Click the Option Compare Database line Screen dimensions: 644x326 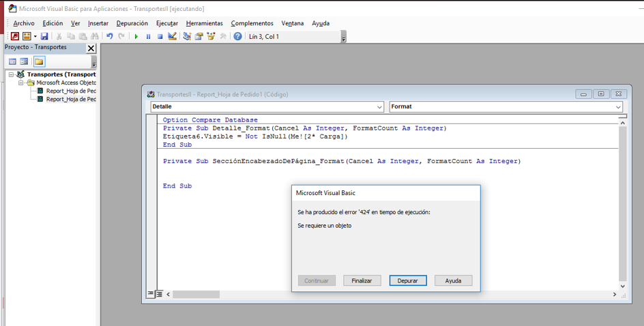[210, 120]
